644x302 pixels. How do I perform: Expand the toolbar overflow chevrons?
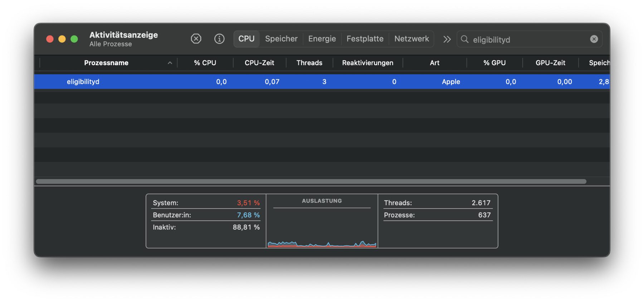point(447,39)
